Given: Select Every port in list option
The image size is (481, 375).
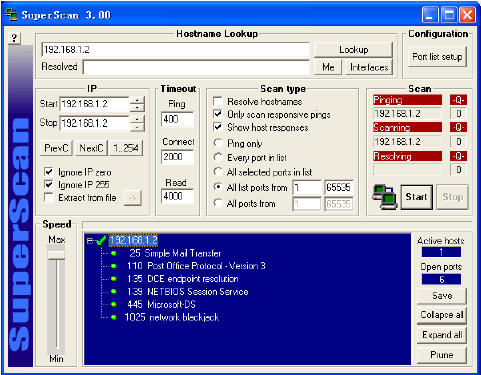Looking at the screenshot, I should tap(218, 157).
